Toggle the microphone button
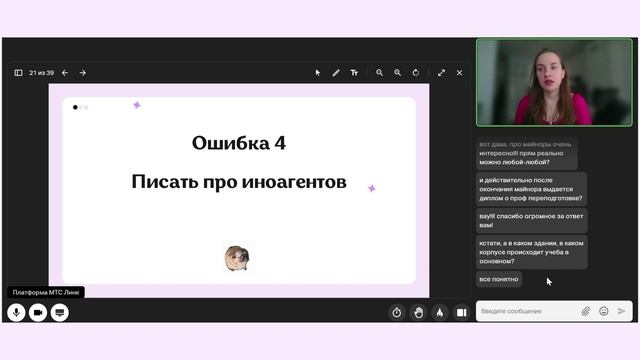 [16, 313]
